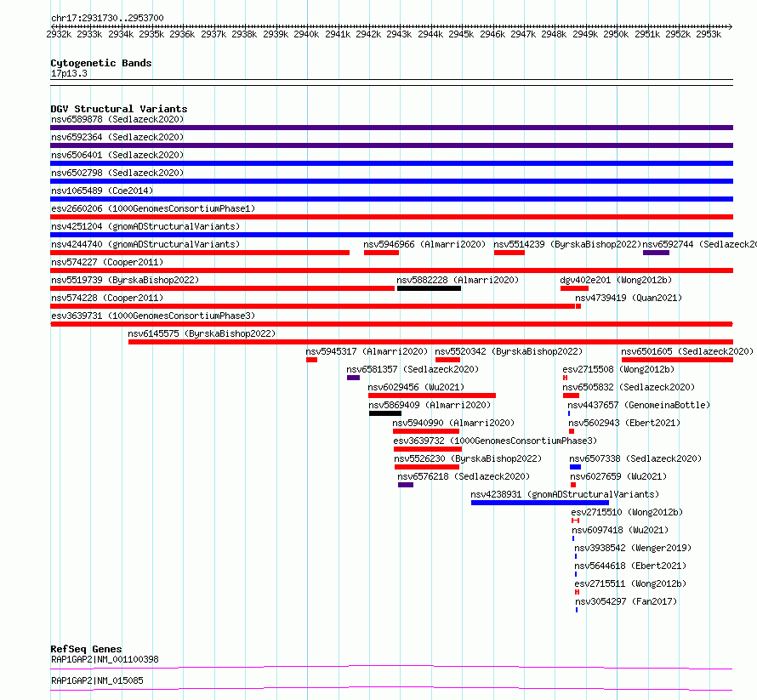The height and width of the screenshot is (700, 757).
Task: Click nsv5520342 (ByrskaBishop2022) label
Action: click(509, 351)
